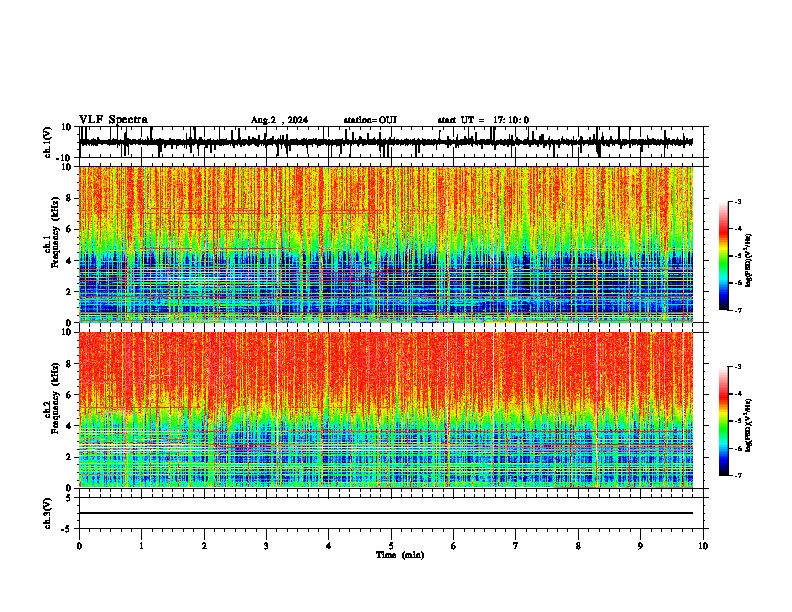Click the ch.1 Frequency (kHz) axis label

click(52, 230)
